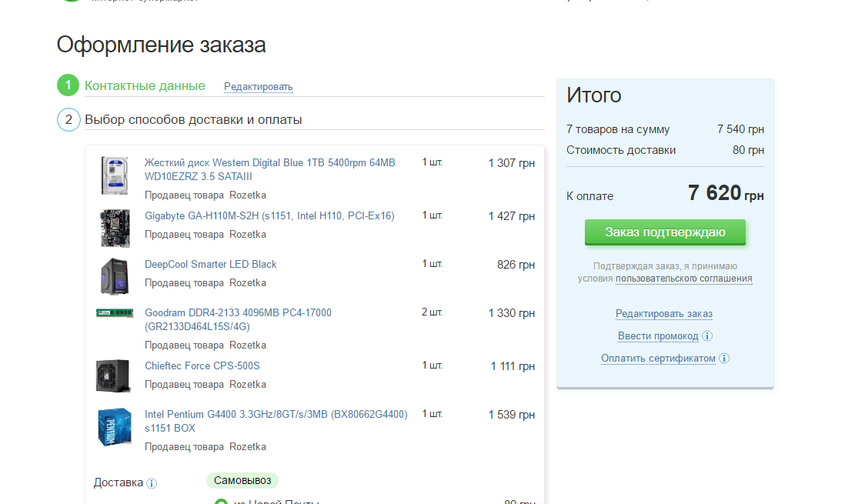Click Контактные данные step heading
This screenshot has height=504, width=855.
click(x=145, y=85)
